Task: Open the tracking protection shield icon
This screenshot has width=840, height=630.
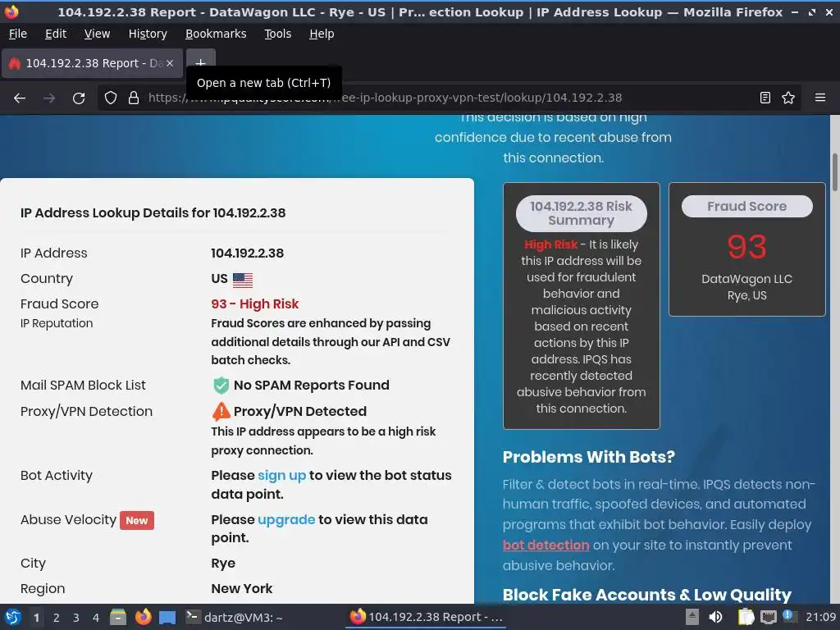Action: click(x=111, y=98)
